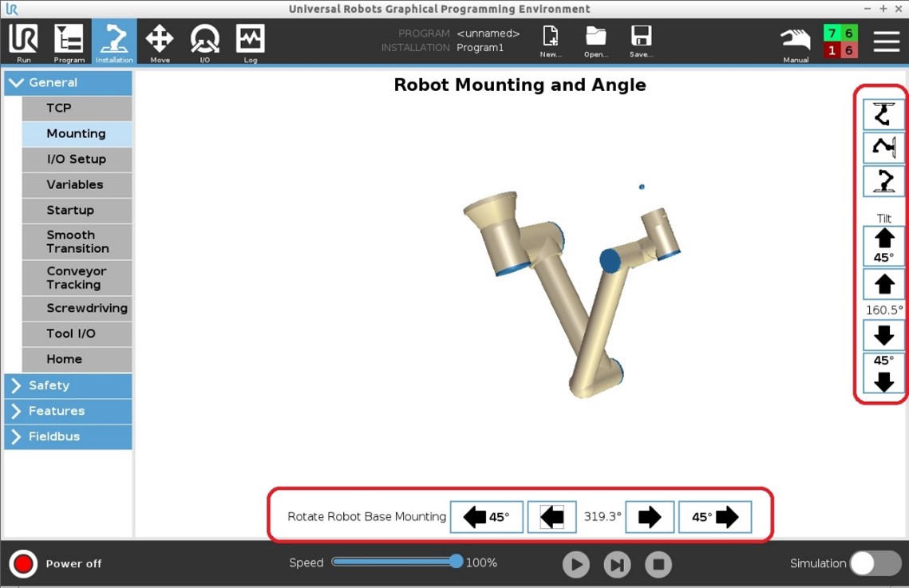Image resolution: width=909 pixels, height=588 pixels.
Task: Click the safety checksum 76 16 indicator
Action: click(840, 41)
